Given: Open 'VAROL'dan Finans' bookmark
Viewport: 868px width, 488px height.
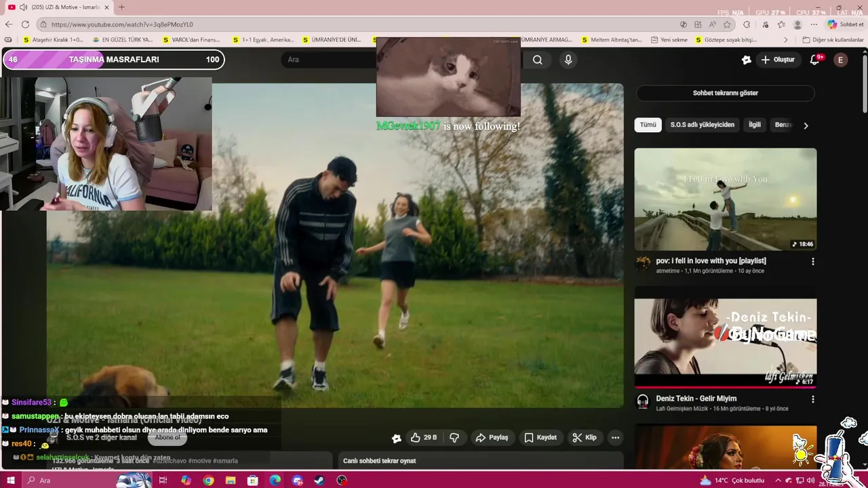Looking at the screenshot, I should (192, 40).
